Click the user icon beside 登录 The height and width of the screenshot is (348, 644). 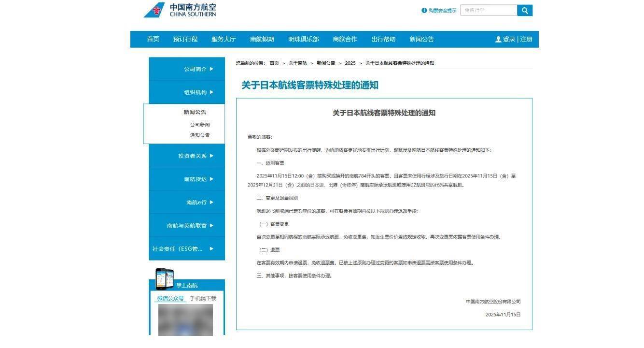tap(498, 40)
